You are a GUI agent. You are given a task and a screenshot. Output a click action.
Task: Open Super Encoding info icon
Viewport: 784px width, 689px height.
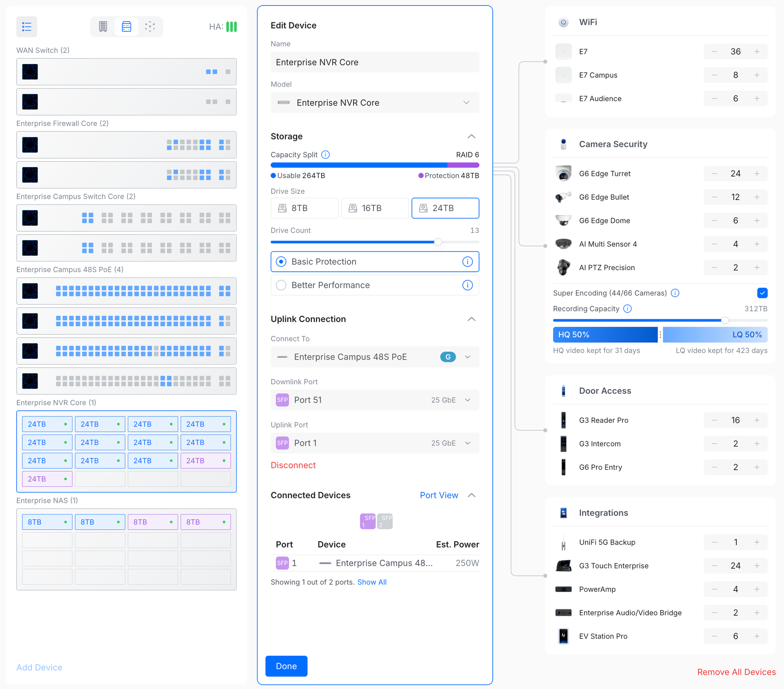point(675,293)
